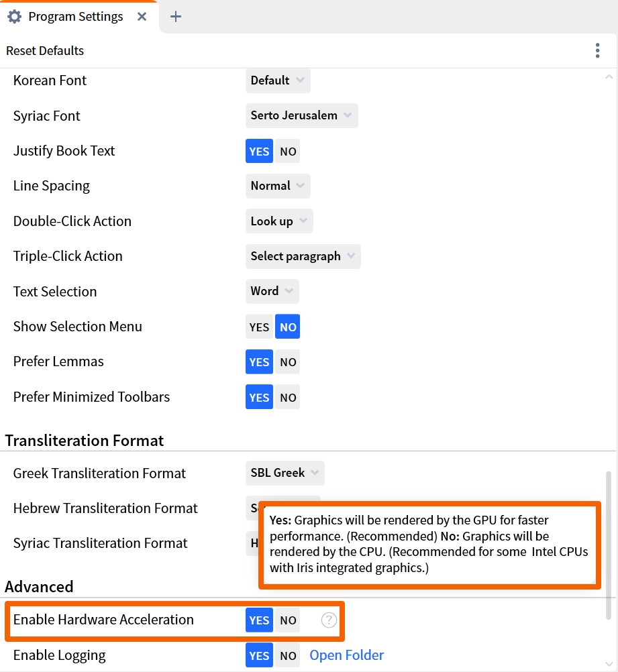
Task: Set Show Selection Menu to No
Action: click(x=288, y=327)
